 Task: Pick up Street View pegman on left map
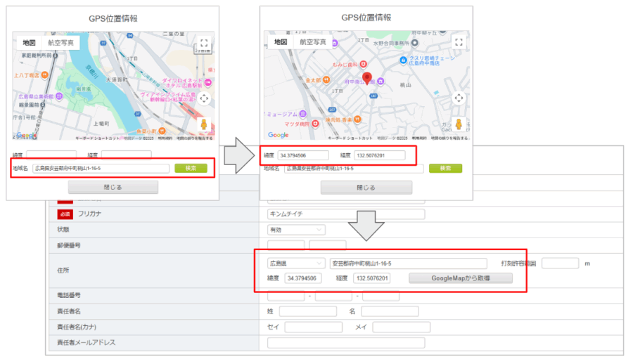[x=204, y=124]
